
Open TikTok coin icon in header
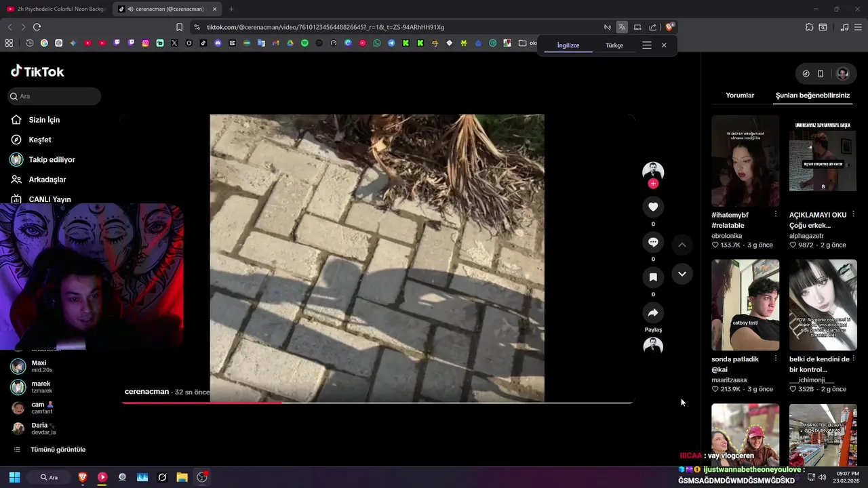[x=806, y=74]
